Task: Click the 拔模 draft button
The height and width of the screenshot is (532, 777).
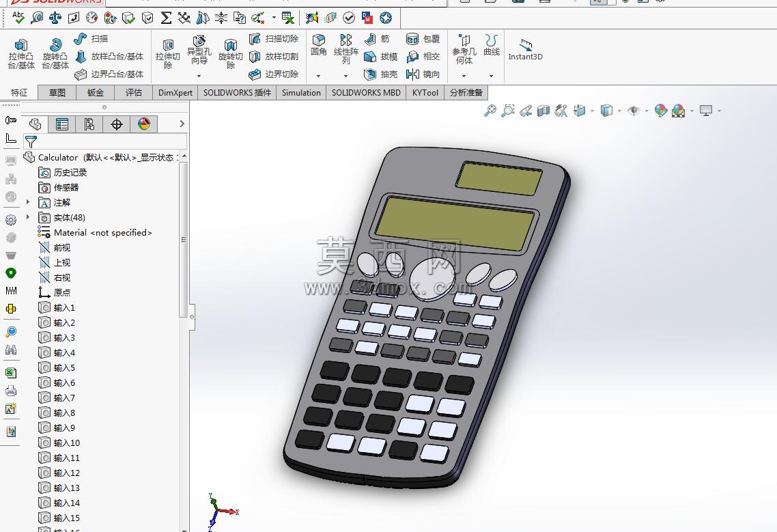Action: [x=380, y=57]
